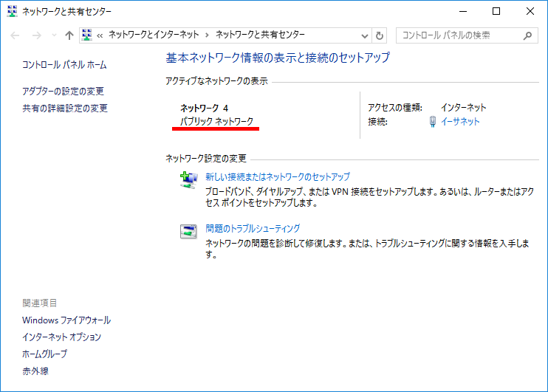Open ホームグループ settings

45,354
